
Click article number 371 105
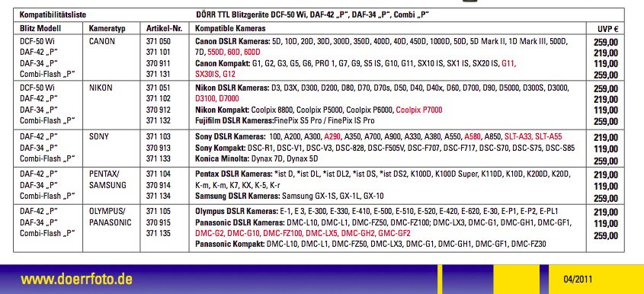[158, 212]
